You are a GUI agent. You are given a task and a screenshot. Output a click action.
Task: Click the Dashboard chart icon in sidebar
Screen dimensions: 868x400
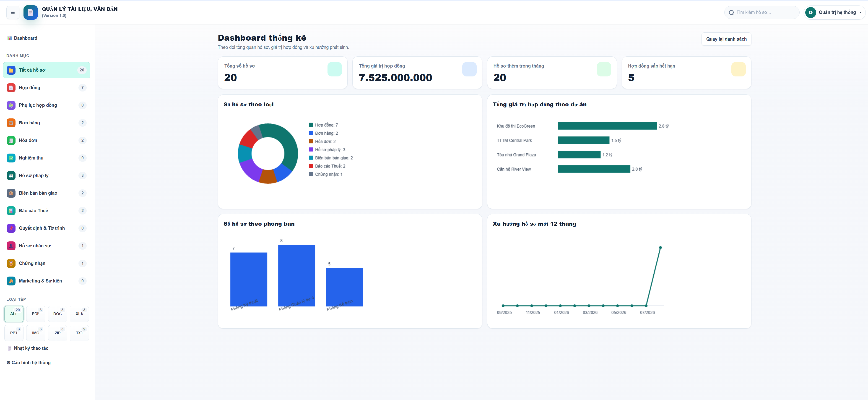tap(9, 38)
